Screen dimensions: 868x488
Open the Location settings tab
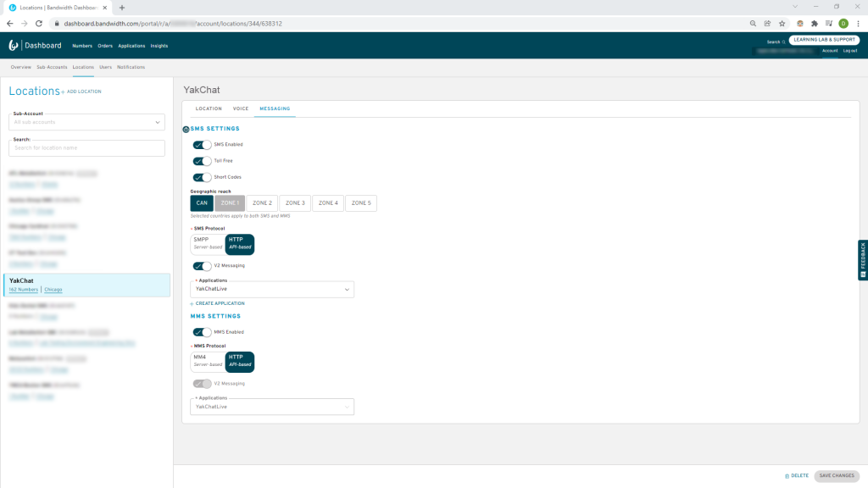(x=209, y=109)
